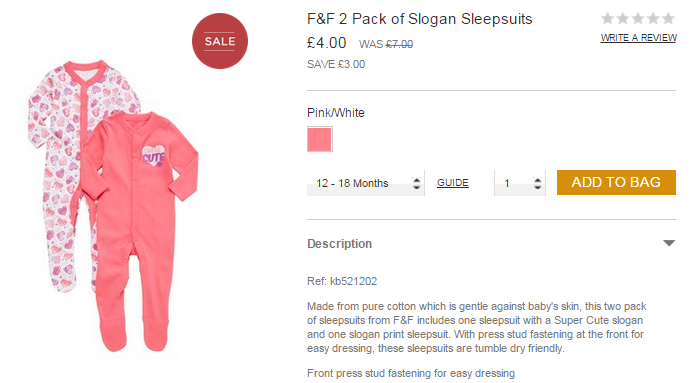Collapse the Description section arrow

tap(669, 243)
